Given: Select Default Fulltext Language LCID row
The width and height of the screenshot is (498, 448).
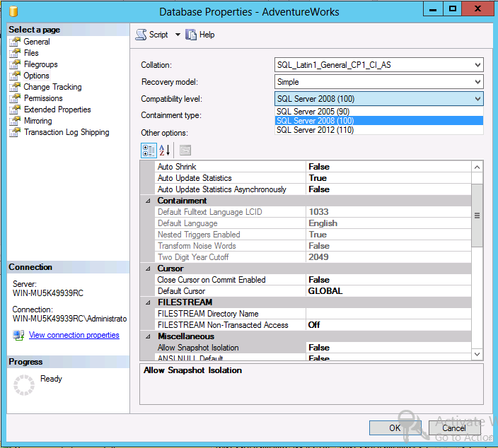Looking at the screenshot, I should coord(314,212).
